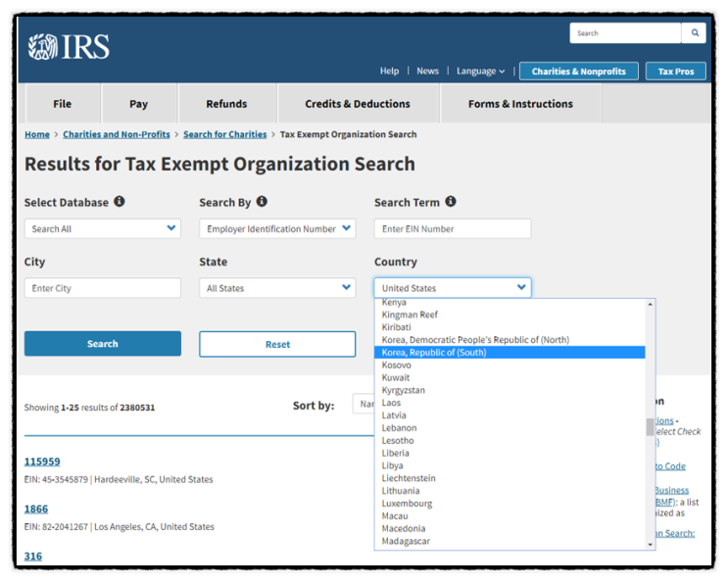Viewport: 728px width, 582px height.
Task: Select Liechtenstein in country list
Action: click(x=510, y=477)
